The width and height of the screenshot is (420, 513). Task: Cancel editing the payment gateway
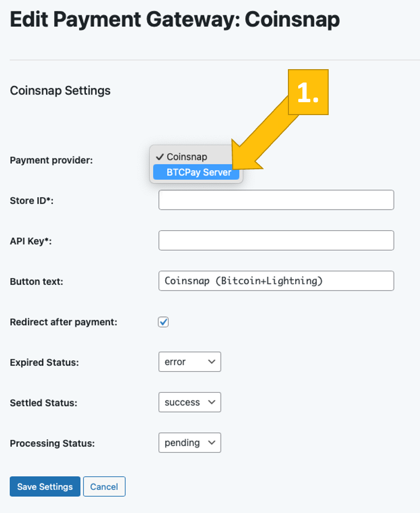tap(104, 486)
